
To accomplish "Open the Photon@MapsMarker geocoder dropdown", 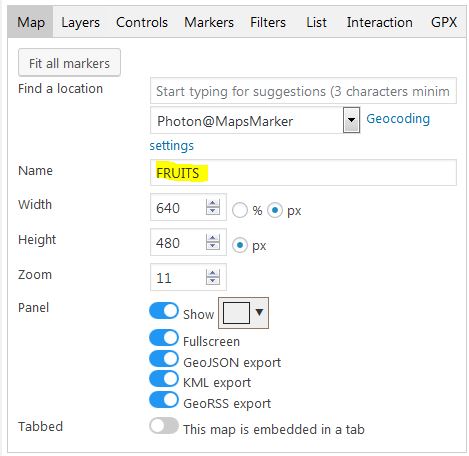I will pos(351,120).
